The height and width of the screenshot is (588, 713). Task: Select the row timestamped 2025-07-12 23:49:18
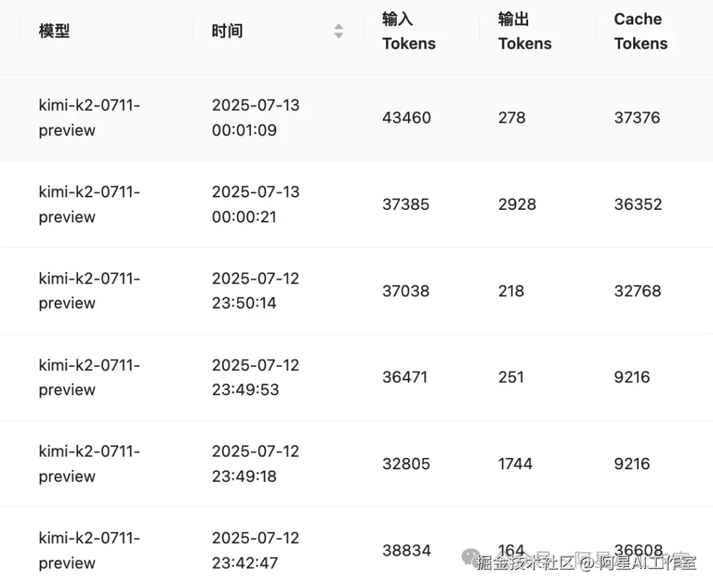pos(356,463)
